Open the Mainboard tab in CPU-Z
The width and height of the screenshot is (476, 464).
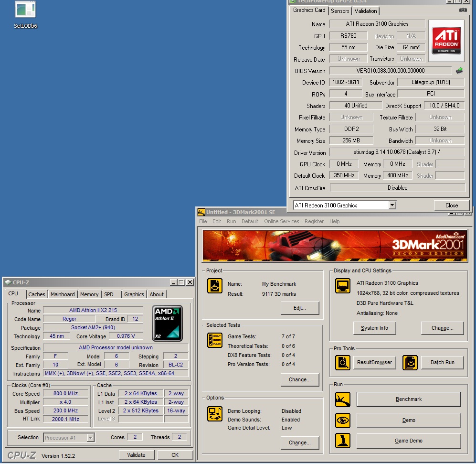tap(63, 294)
